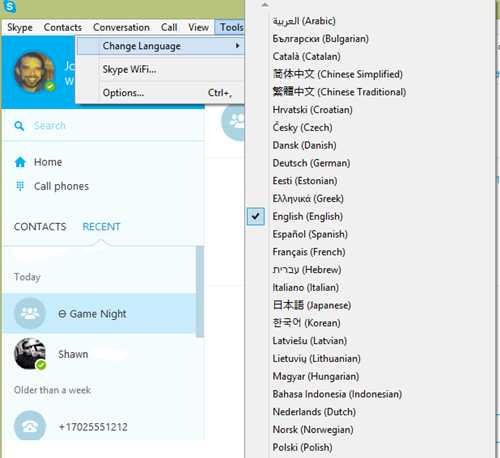
Task: Select Change Language menu entry
Action: pyautogui.click(x=161, y=46)
